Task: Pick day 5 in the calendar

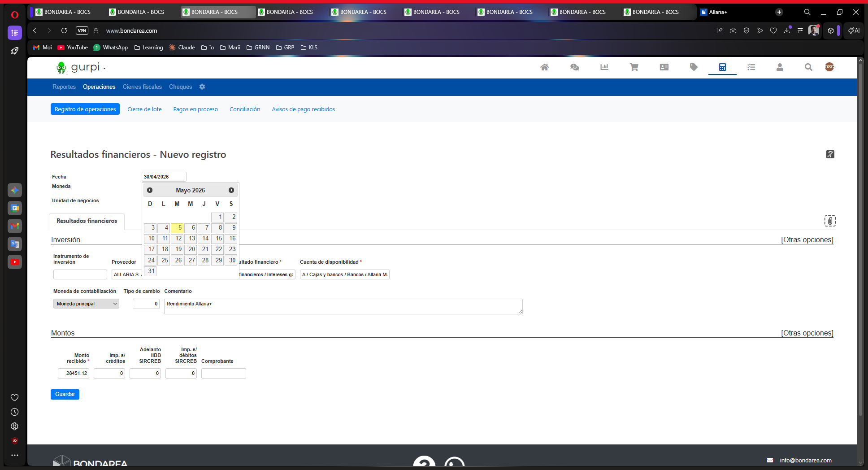Action: 177,228
